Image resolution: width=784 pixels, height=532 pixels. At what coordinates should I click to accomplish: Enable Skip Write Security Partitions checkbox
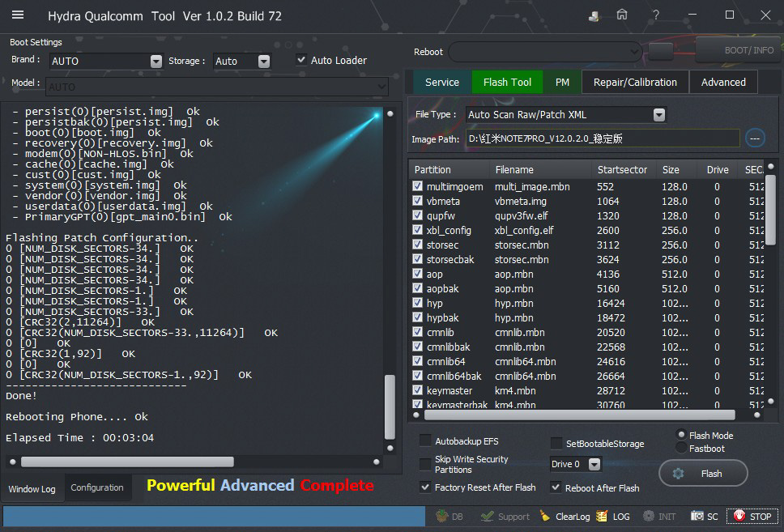pos(425,464)
